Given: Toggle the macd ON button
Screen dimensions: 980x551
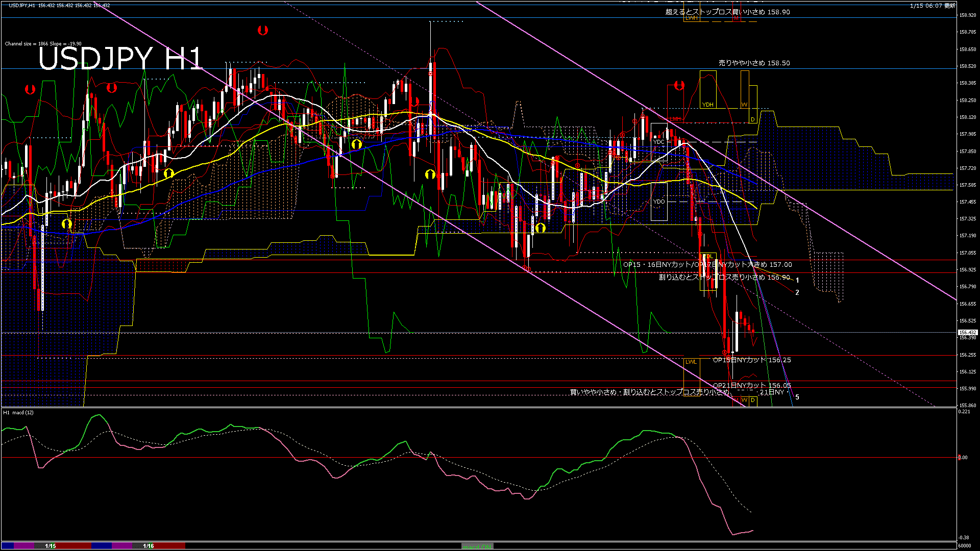Looking at the screenshot, I should [477, 546].
